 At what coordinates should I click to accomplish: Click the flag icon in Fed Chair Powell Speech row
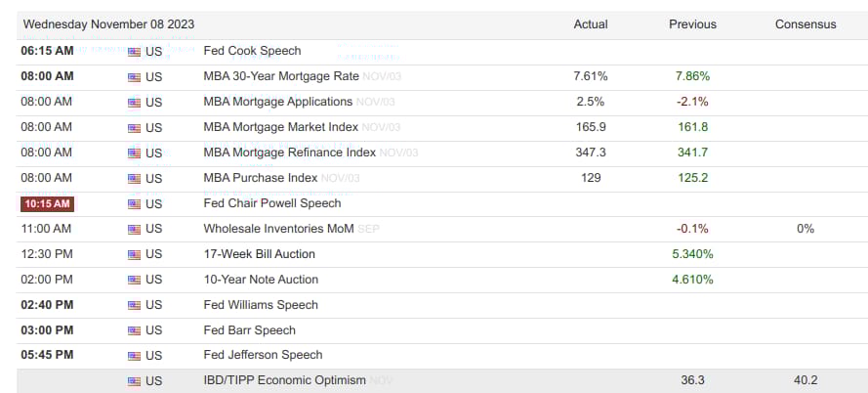pos(134,203)
